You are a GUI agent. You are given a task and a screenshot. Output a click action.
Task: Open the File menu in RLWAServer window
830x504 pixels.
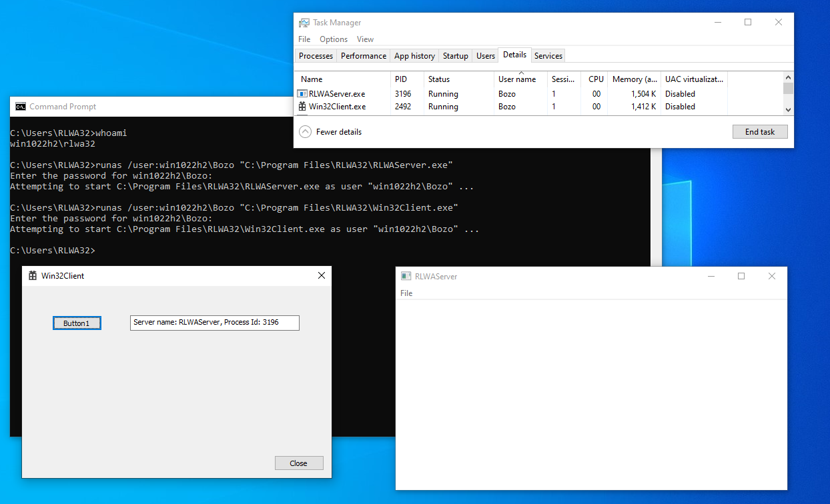(406, 293)
